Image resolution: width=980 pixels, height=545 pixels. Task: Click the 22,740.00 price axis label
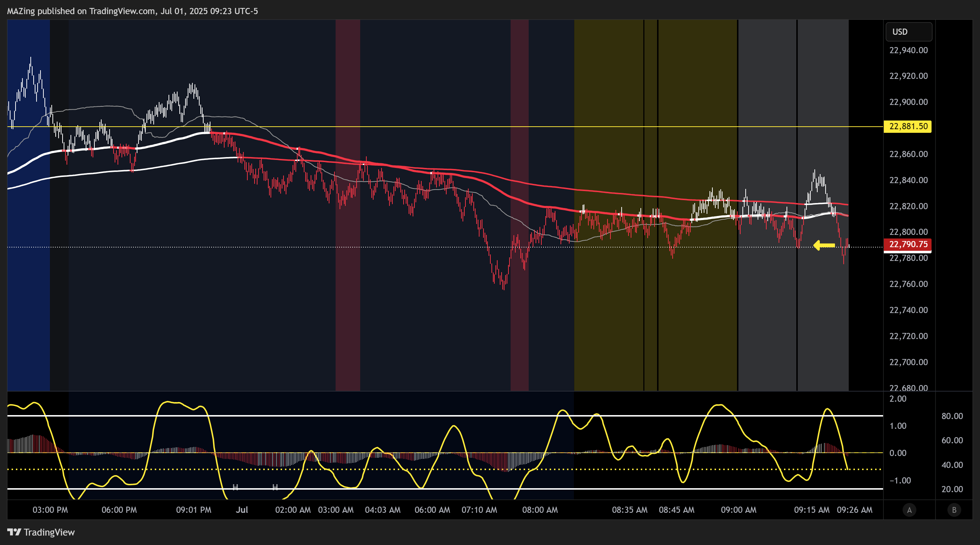pos(908,310)
